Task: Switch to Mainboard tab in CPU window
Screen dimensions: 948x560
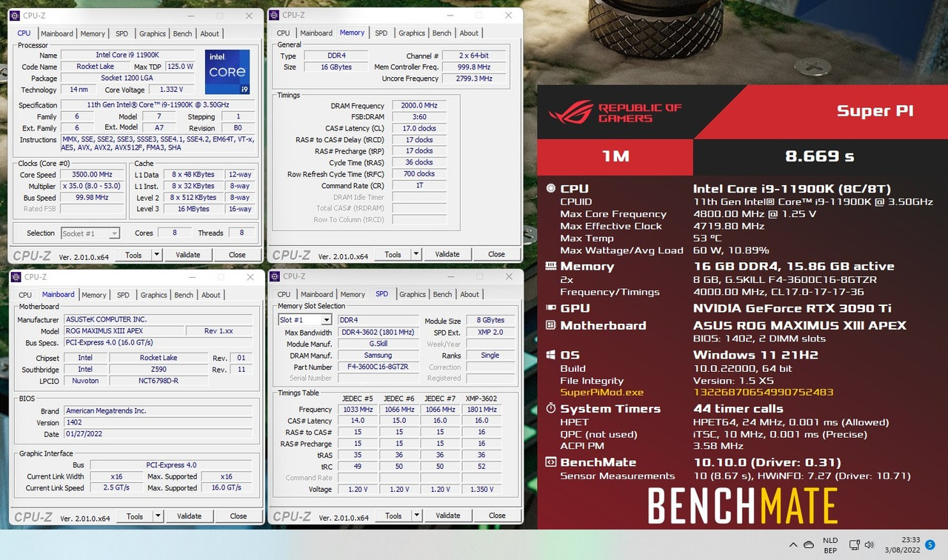Action: (57, 33)
